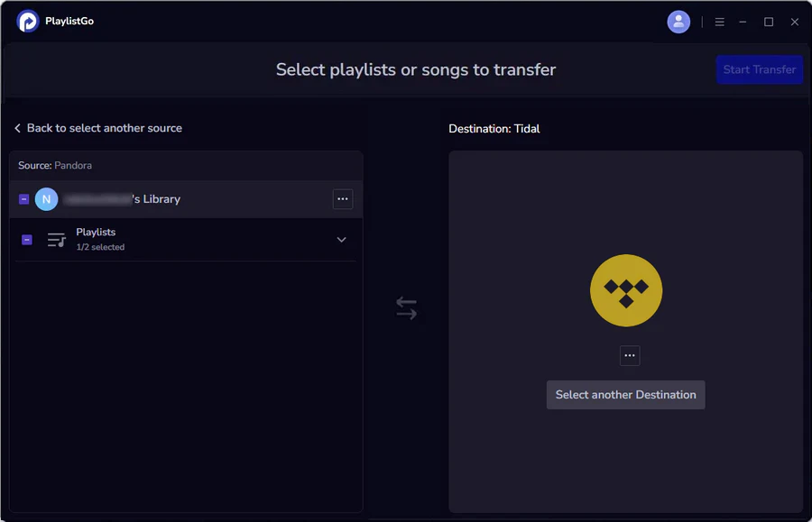Viewport: 812px width, 522px height.
Task: Click the 'Destination: Tidal' label
Action: click(x=494, y=129)
